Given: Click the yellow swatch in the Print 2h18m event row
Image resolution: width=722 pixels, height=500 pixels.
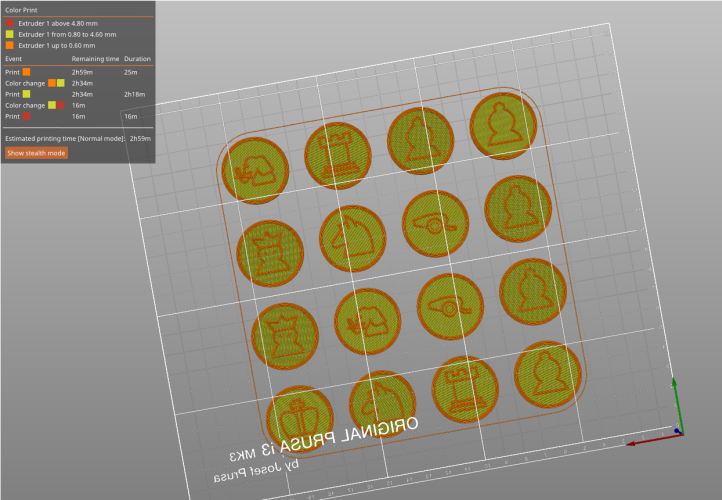Looking at the screenshot, I should coord(27,94).
